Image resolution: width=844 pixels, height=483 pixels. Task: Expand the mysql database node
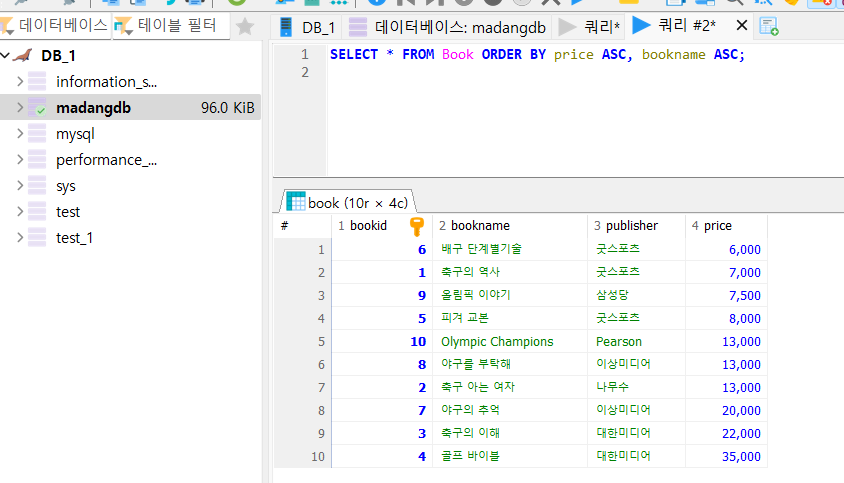coord(20,133)
